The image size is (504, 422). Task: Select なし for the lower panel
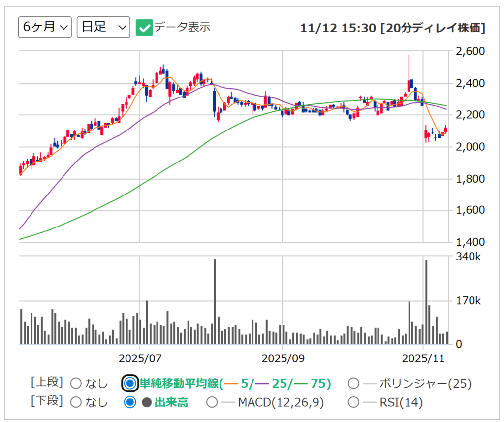point(75,402)
